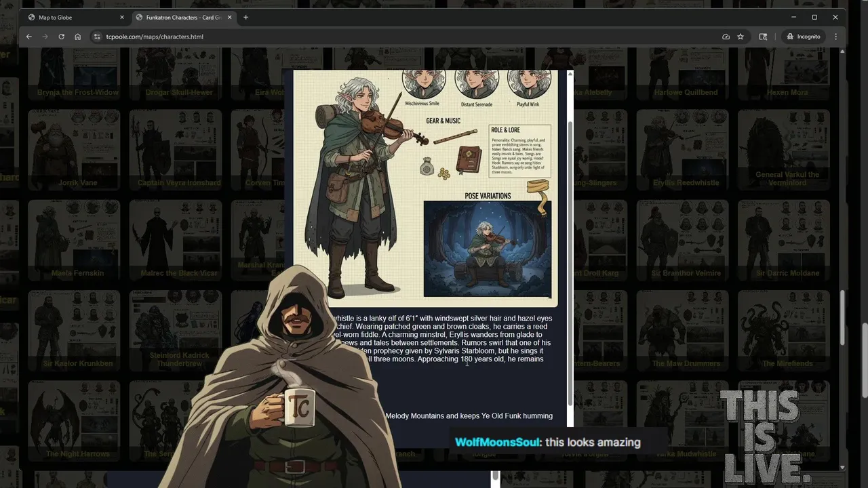Click the Playful Wink portrait label
Screen dimensions: 868x488
coord(529,104)
